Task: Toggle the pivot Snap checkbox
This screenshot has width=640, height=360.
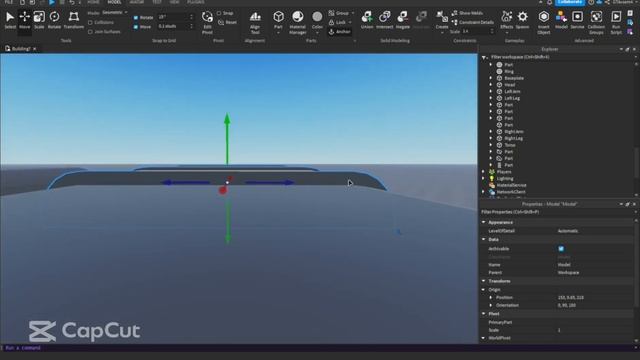Action: click(x=219, y=13)
